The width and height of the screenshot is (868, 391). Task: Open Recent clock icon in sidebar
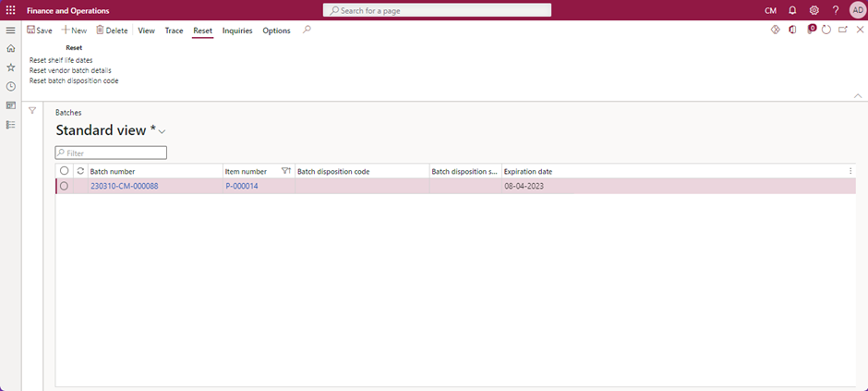coord(10,86)
